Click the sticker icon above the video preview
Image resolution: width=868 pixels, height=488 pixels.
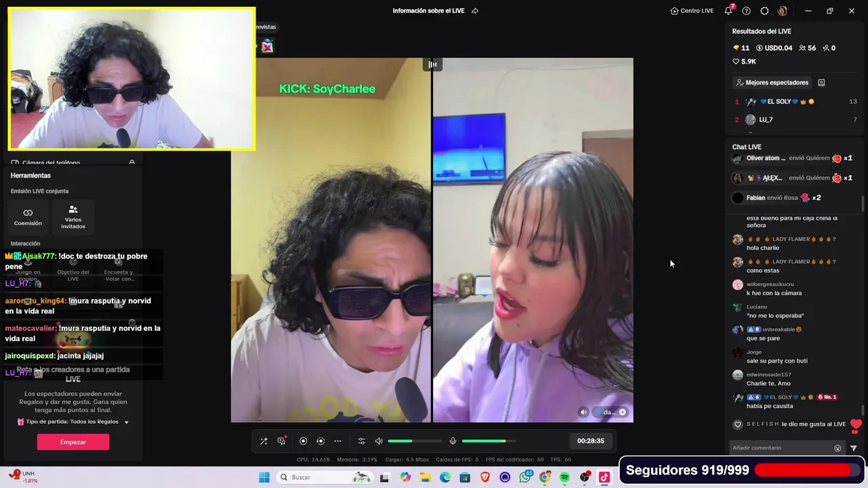click(267, 45)
